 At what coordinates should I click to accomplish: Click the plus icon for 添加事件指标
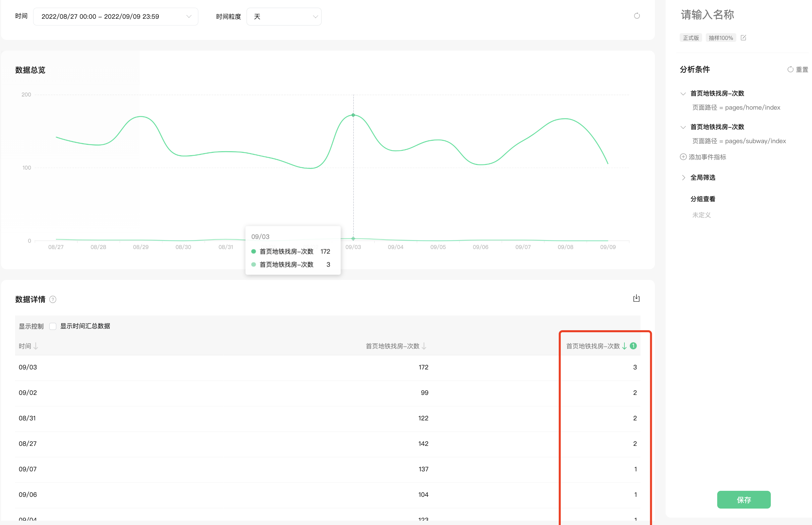(683, 157)
